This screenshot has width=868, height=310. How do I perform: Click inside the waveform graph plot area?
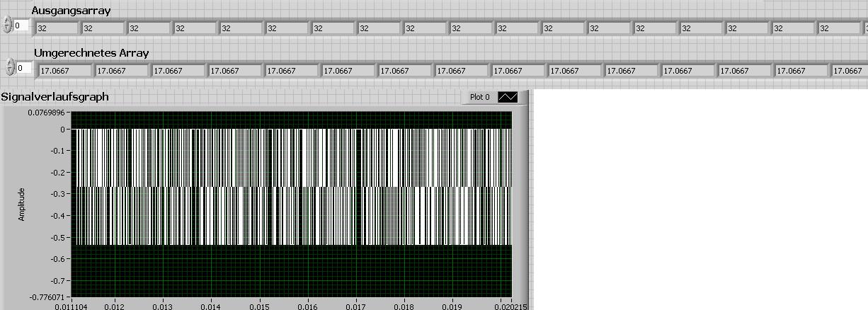(291, 204)
